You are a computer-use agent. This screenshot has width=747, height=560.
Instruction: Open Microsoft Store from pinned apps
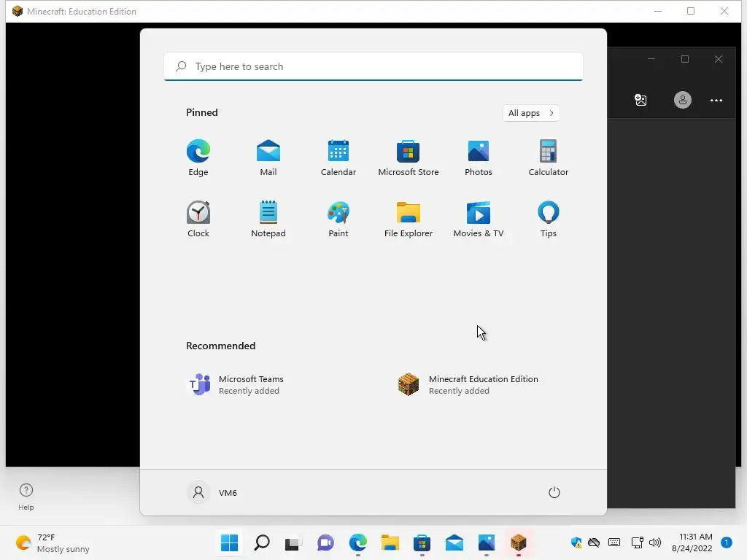click(409, 157)
